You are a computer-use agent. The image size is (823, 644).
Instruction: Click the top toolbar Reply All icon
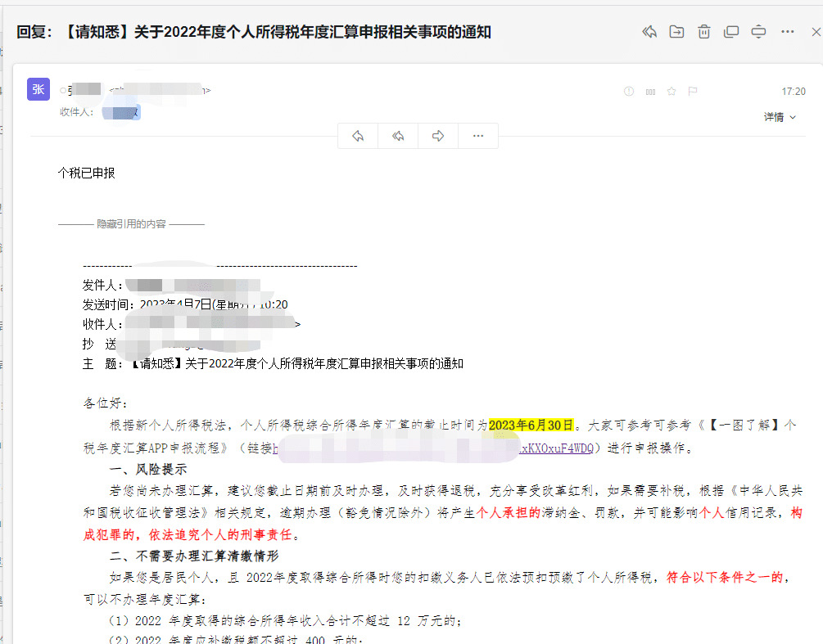pos(649,32)
